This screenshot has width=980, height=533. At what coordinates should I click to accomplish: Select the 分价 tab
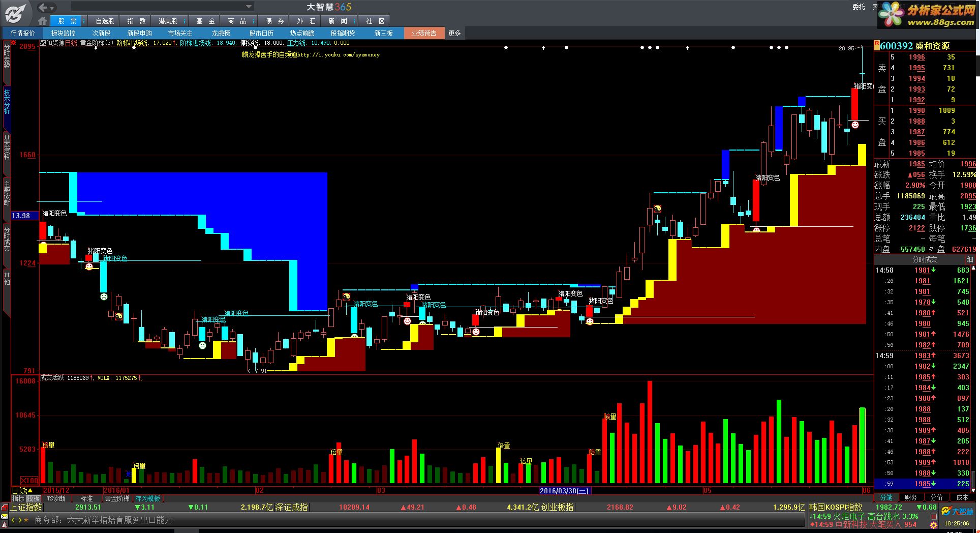(x=936, y=497)
